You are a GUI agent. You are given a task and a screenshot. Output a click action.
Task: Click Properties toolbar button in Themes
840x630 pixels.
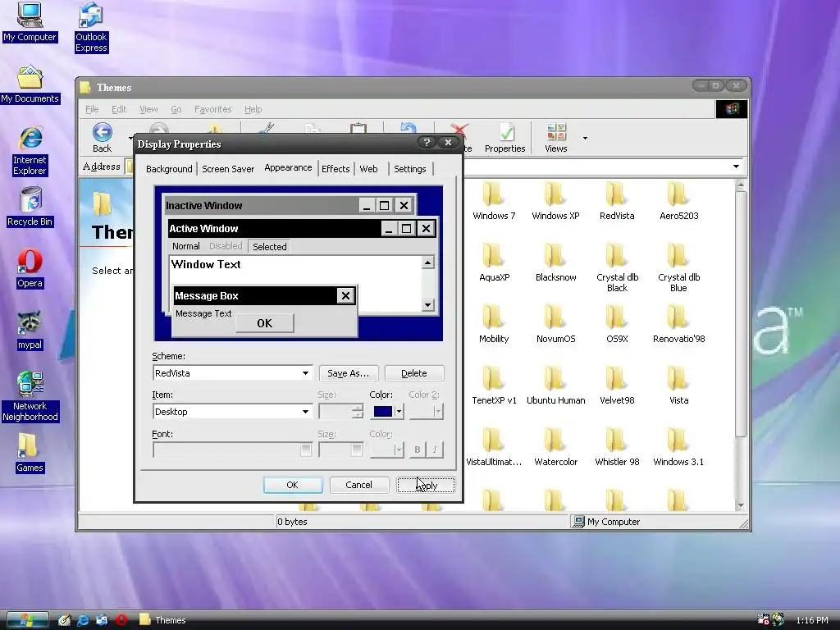click(504, 138)
